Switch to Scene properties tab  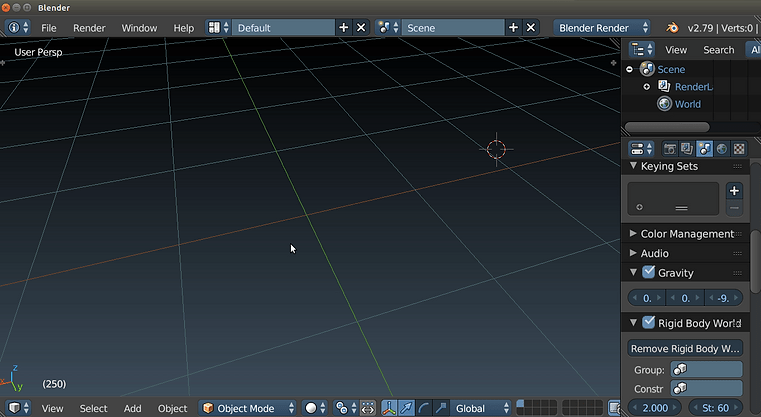click(x=704, y=149)
